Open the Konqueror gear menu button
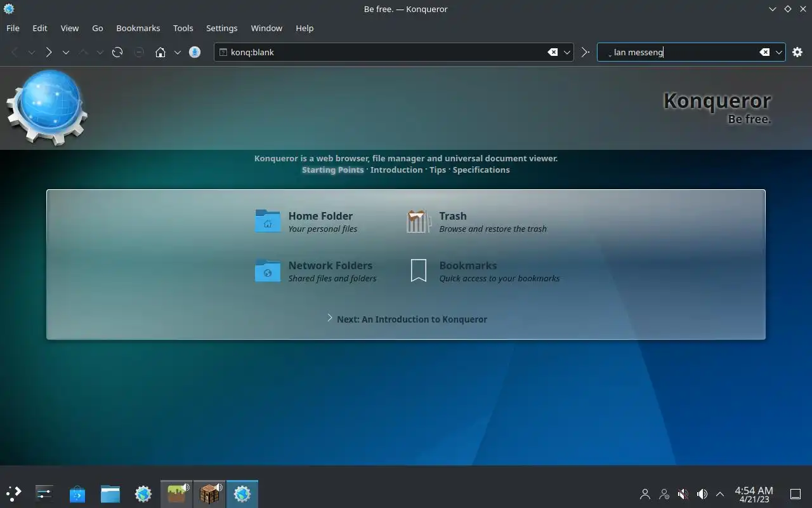 pyautogui.click(x=797, y=52)
